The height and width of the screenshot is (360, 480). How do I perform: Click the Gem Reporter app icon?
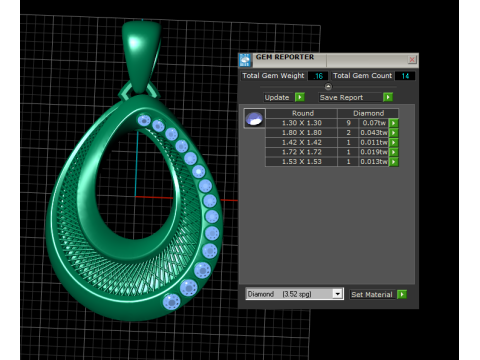coord(245,60)
